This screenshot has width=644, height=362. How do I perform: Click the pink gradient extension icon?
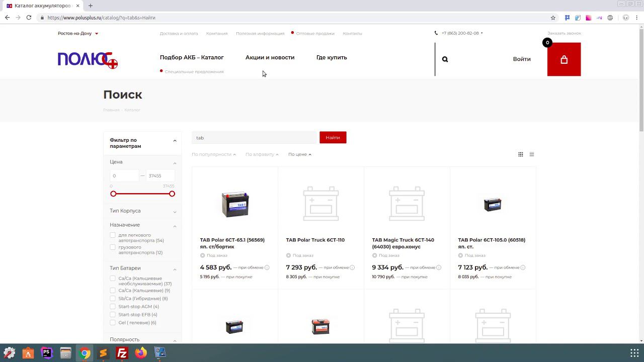[589, 18]
